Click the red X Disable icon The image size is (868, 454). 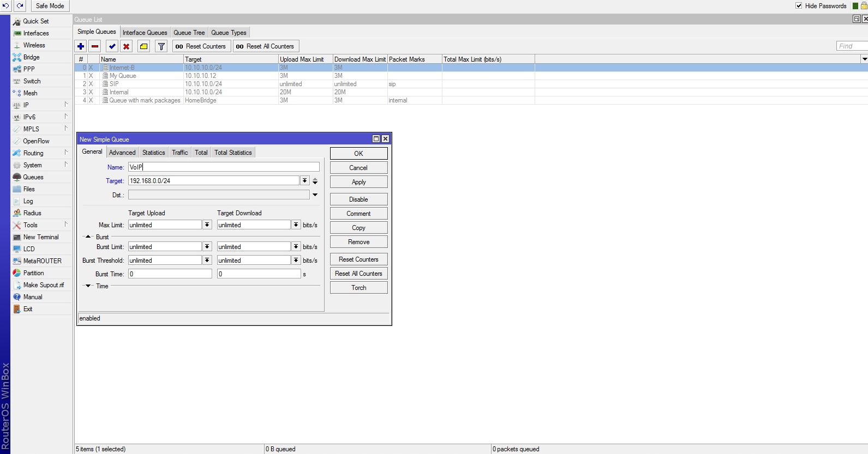click(126, 46)
